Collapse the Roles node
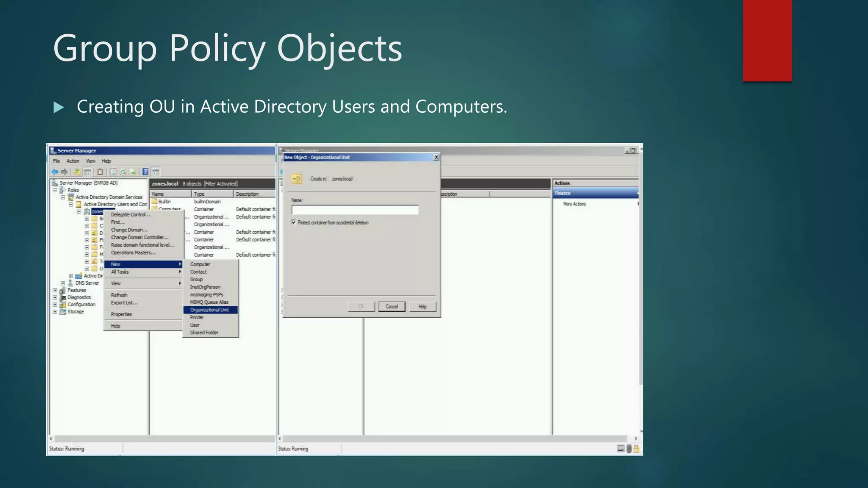 55,190
